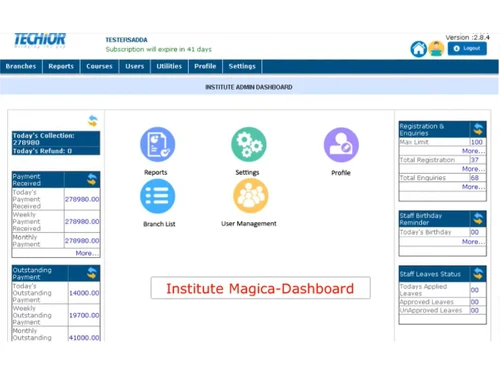Screen dimensions: 500x375
Task: Open the Branch List icon
Action: 158,196
